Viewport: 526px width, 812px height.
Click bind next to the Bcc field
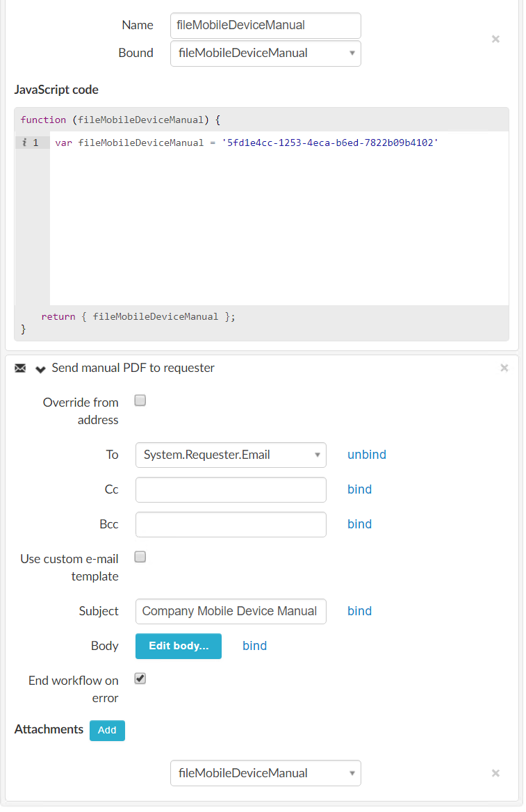359,524
